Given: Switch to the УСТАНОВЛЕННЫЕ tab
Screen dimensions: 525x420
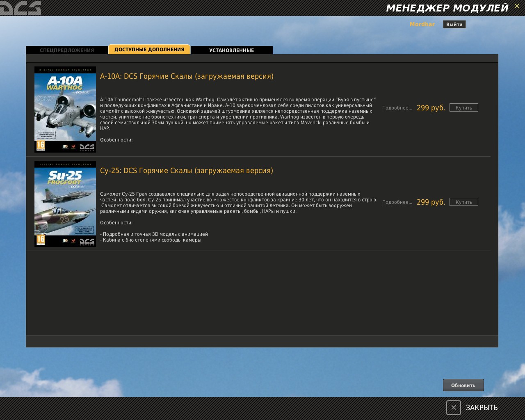Looking at the screenshot, I should 232,50.
